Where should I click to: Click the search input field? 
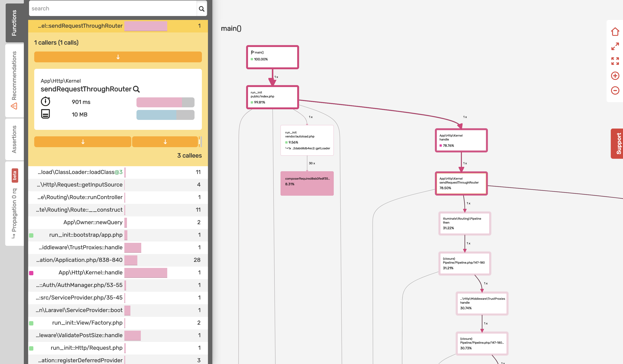pos(113,9)
